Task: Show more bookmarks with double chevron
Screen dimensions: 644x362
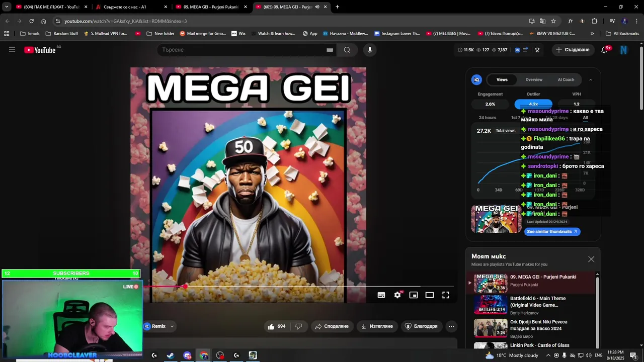Action: point(592,34)
